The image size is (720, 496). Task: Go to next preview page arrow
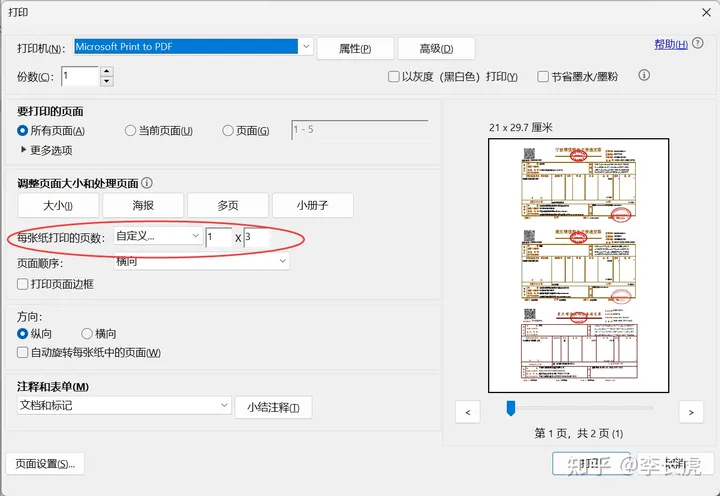tap(690, 412)
